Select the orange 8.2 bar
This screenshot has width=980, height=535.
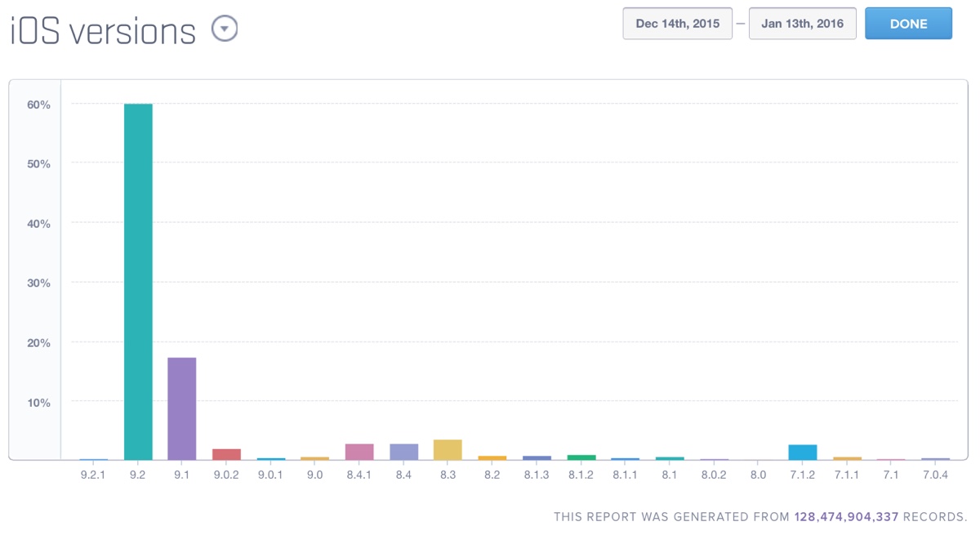tap(492, 457)
